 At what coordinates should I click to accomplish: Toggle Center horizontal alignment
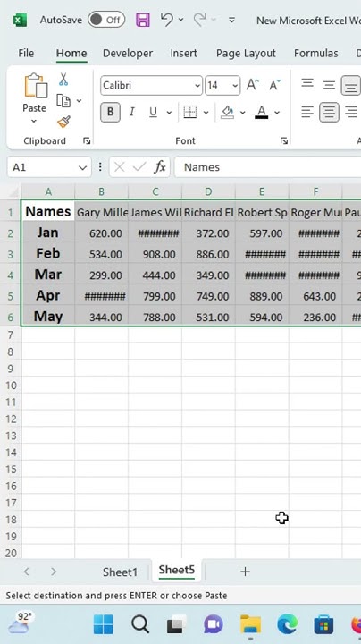pyautogui.click(x=330, y=112)
